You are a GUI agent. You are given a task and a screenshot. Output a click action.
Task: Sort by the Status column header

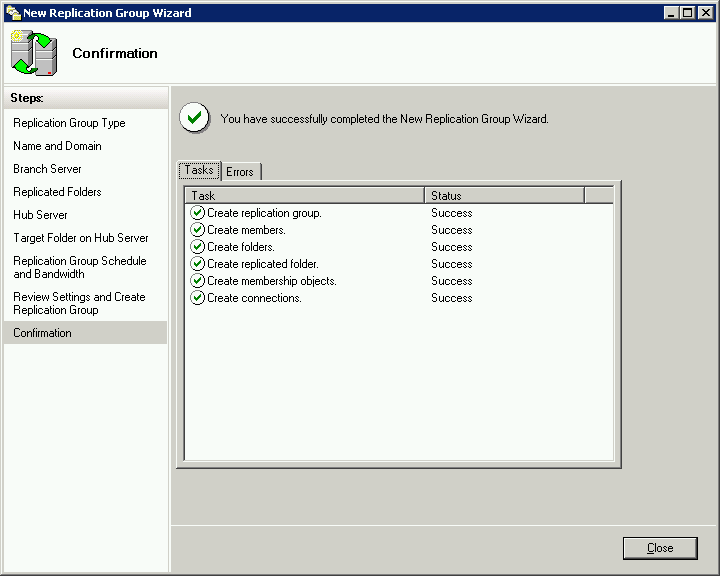(504, 196)
